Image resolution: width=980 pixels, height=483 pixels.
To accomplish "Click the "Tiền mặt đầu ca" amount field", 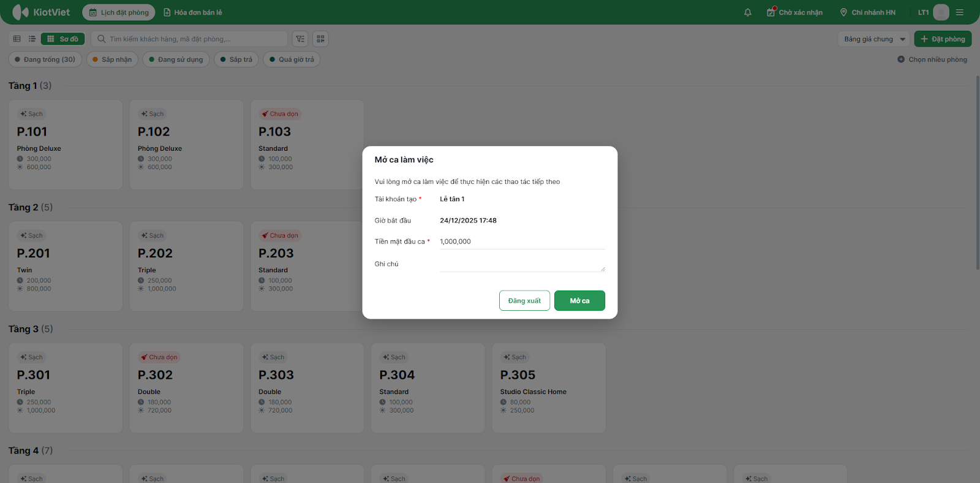I will tap(522, 241).
